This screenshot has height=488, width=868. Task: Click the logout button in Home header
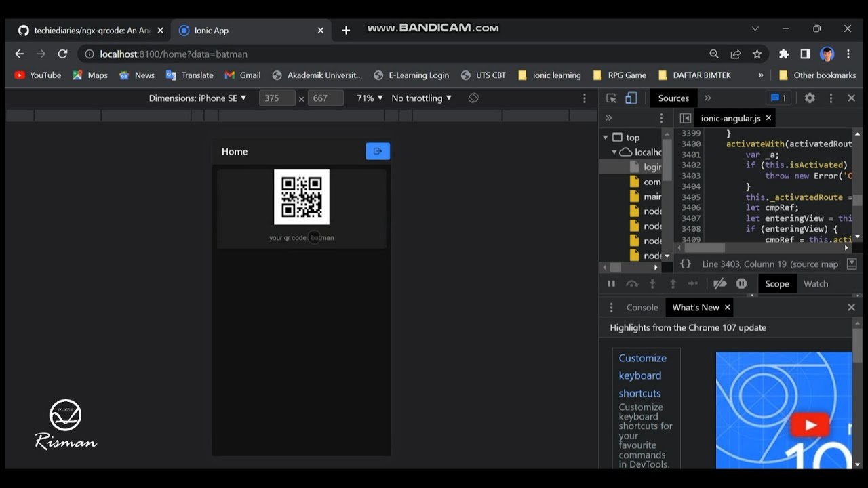378,151
